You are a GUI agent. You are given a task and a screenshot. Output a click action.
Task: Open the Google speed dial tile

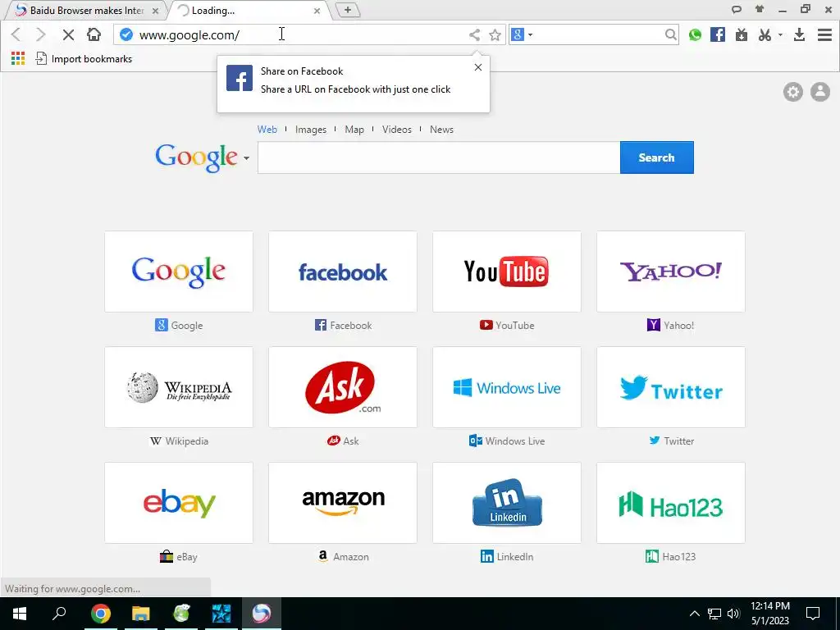pyautogui.click(x=179, y=272)
